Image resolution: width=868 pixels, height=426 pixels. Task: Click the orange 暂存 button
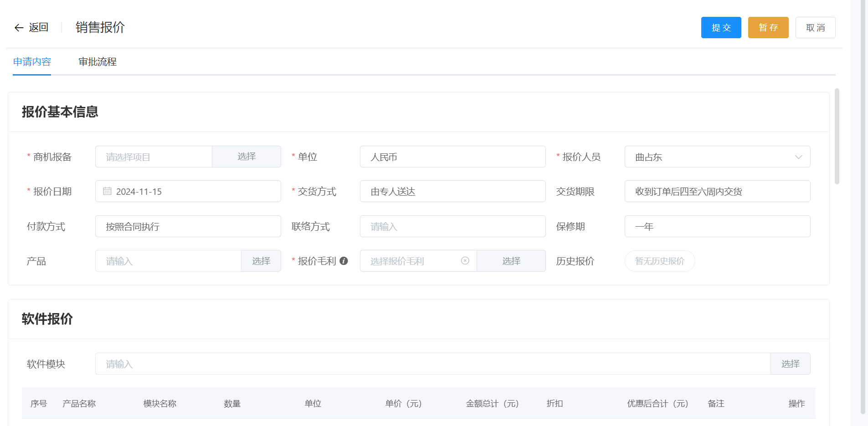point(768,28)
